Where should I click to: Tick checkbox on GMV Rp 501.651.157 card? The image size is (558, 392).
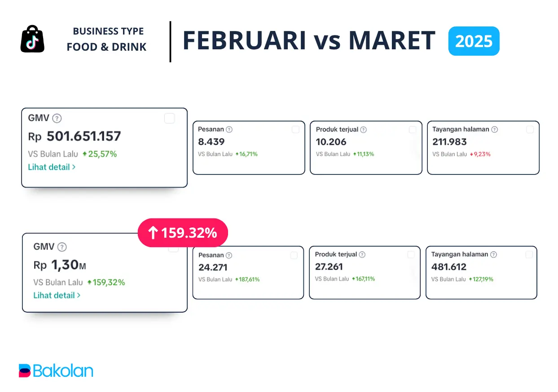(x=169, y=118)
